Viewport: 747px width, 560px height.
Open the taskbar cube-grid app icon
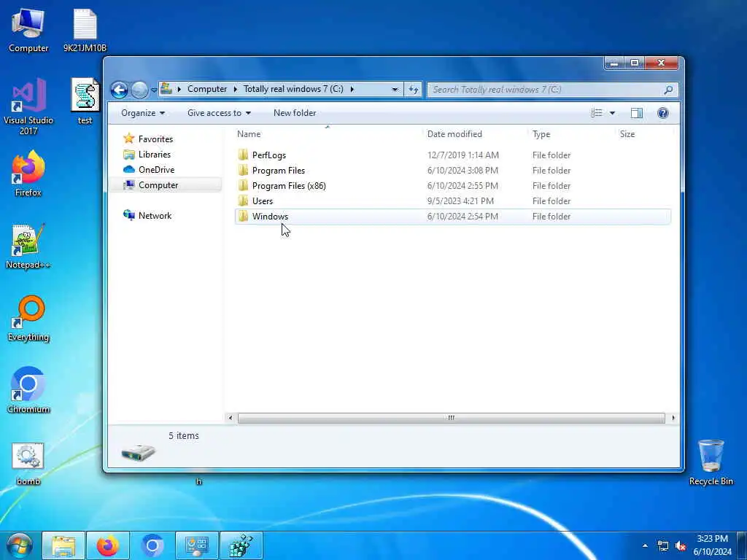tap(241, 545)
